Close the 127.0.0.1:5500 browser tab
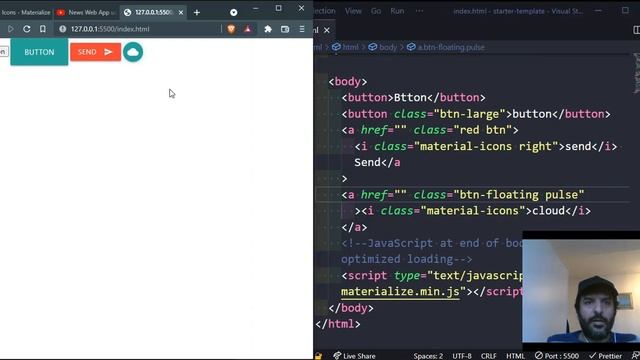Viewport: 640px width, 360px height. (181, 13)
